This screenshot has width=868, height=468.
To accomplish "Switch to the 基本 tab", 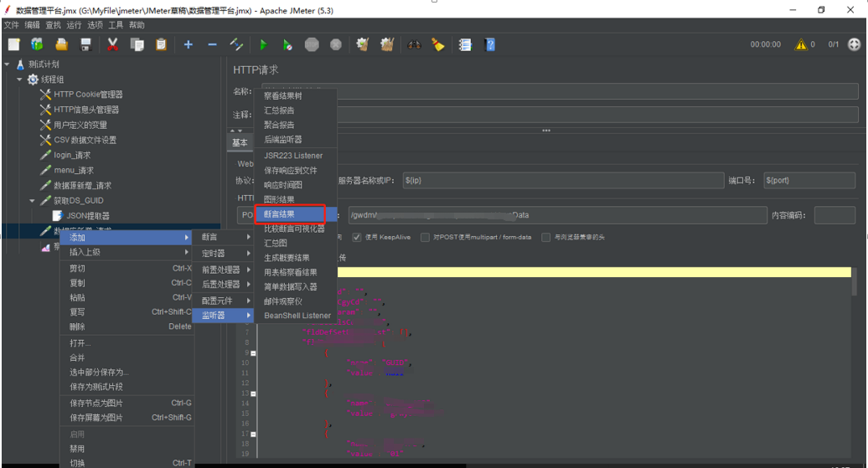I will [240, 142].
